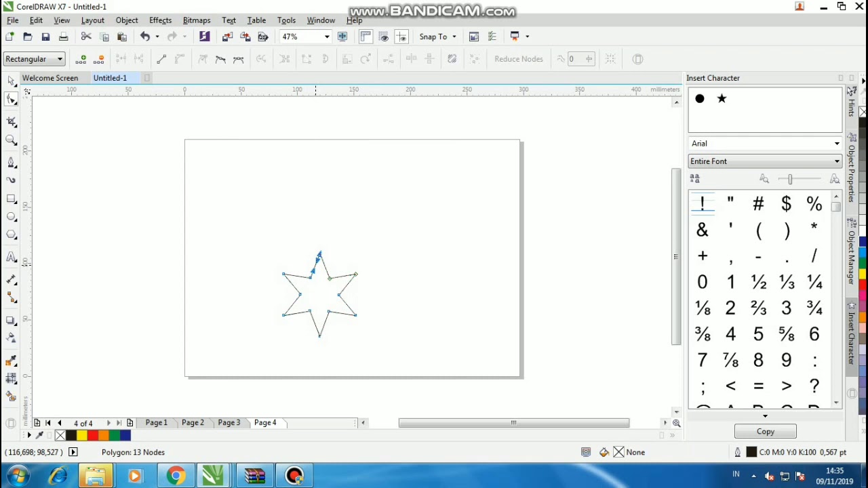
Task: Open the zoom level dropdown showing 47%
Action: (x=327, y=37)
